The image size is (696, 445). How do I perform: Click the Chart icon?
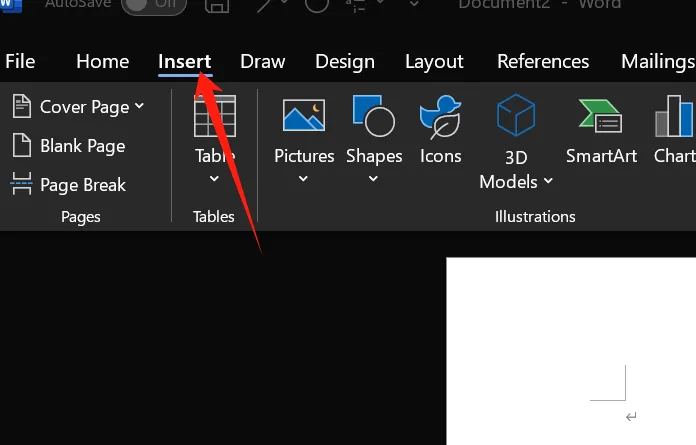tap(675, 116)
